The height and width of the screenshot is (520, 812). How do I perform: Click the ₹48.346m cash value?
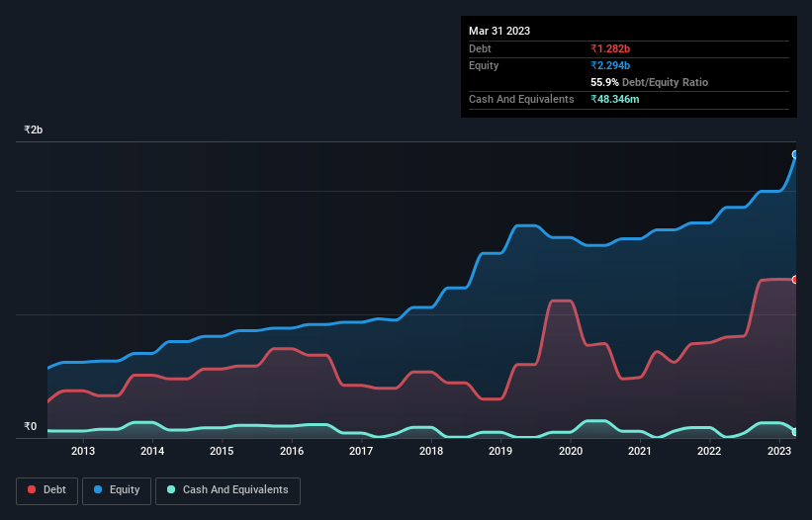point(615,99)
